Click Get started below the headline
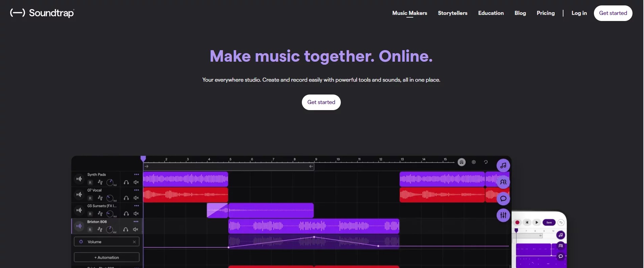Image resolution: width=644 pixels, height=268 pixels. 321,102
